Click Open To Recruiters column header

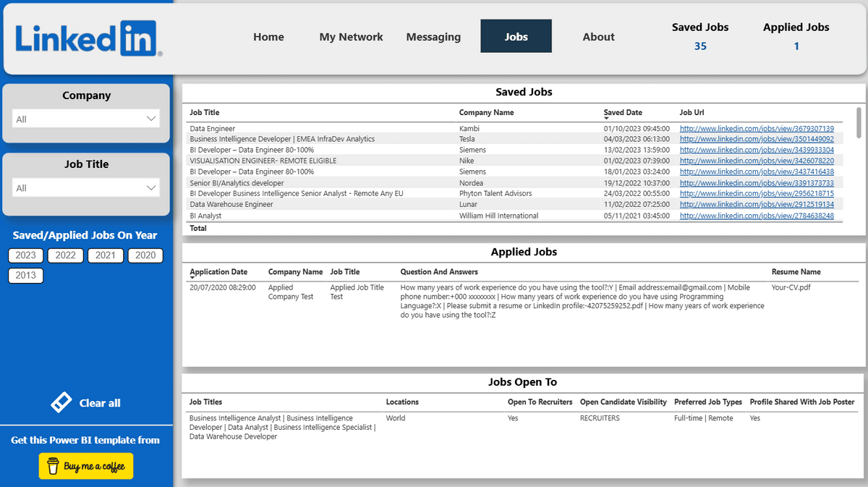[540, 402]
